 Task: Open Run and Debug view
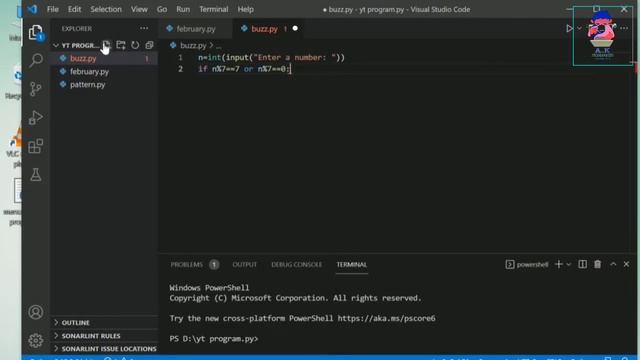pos(36,118)
